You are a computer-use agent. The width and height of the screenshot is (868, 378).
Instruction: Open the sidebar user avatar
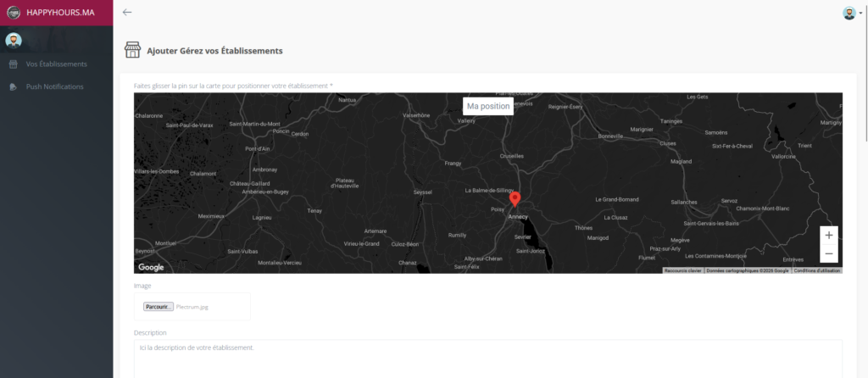[x=13, y=41]
